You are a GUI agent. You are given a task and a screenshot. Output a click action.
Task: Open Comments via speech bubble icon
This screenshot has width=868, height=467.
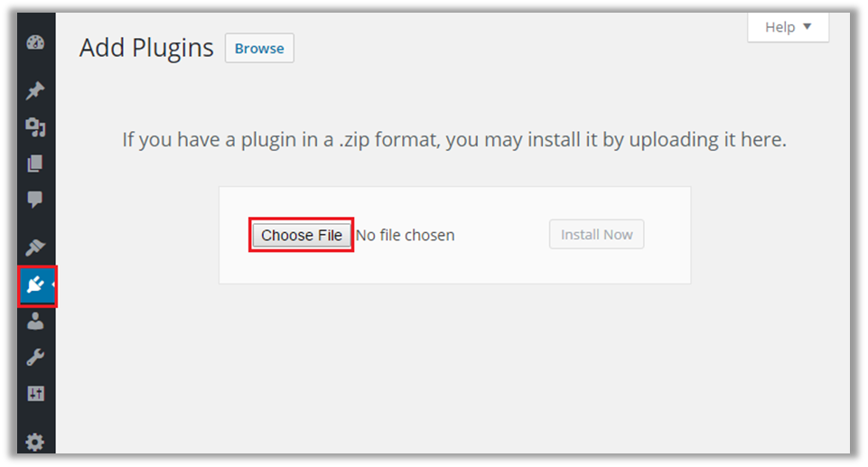[35, 200]
